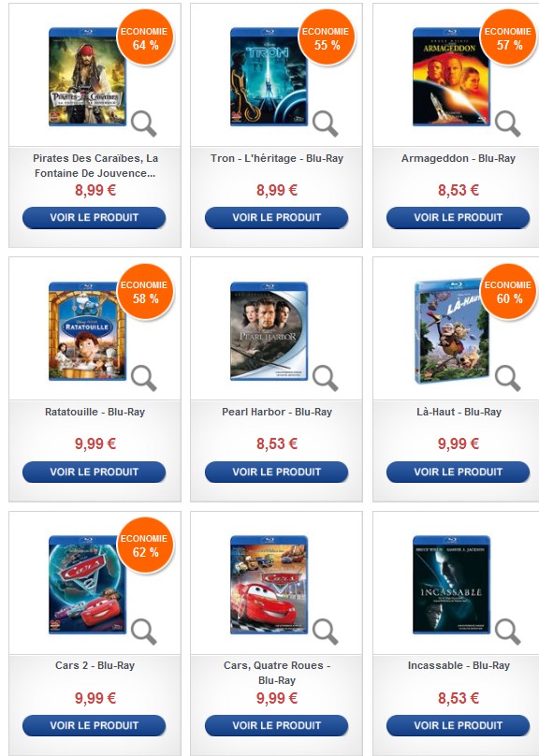
Task: Enlarge the Ratatouille cover via magnifier icon
Action: [x=144, y=377]
